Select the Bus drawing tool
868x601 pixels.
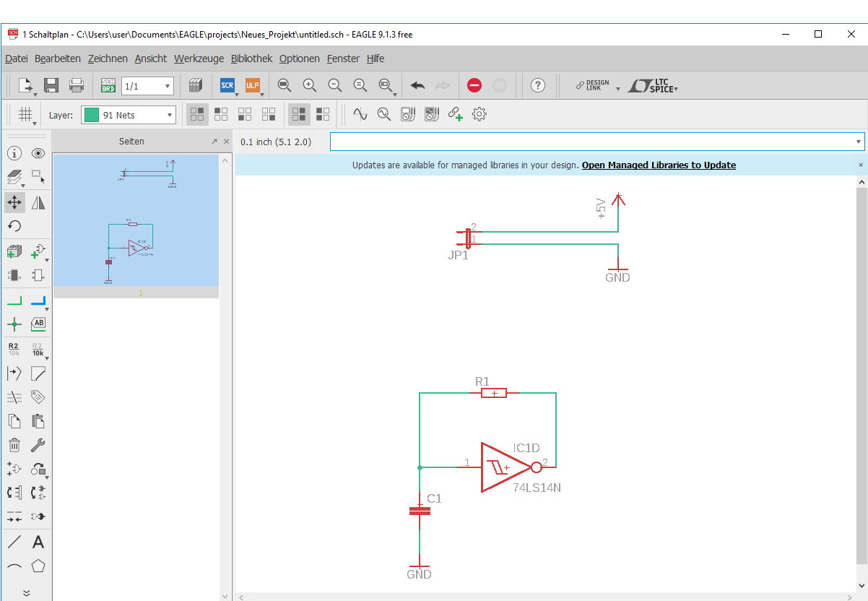coord(38,300)
